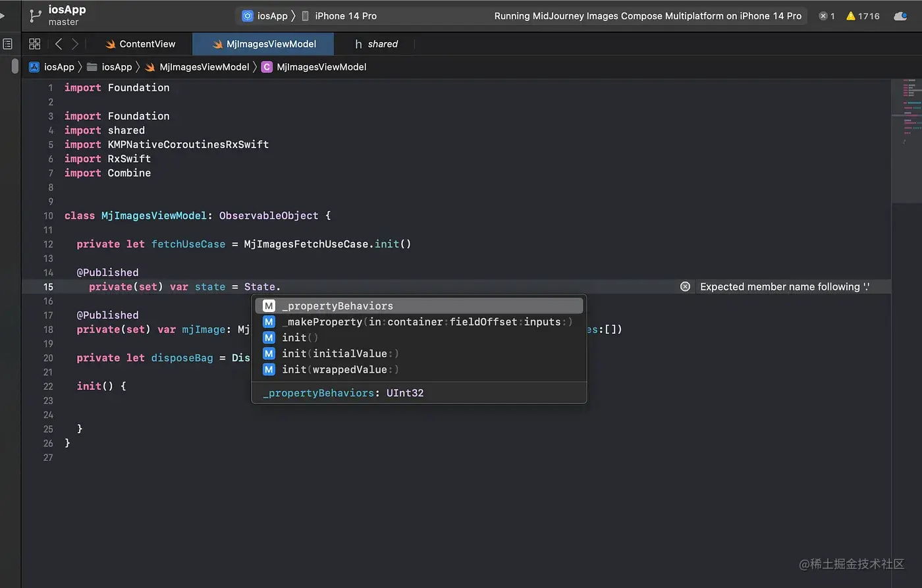
Task: Click 'import shared' line
Action: coord(104,130)
